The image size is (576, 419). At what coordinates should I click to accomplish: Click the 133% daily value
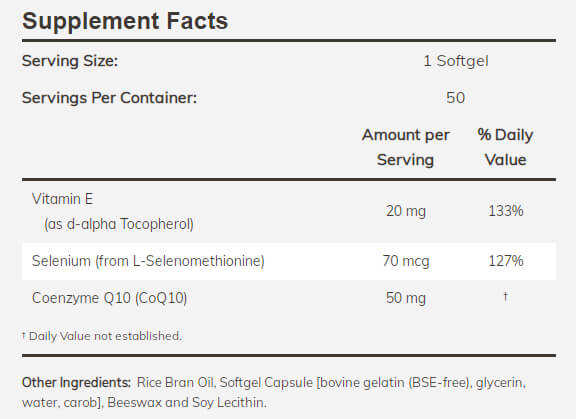(x=506, y=211)
